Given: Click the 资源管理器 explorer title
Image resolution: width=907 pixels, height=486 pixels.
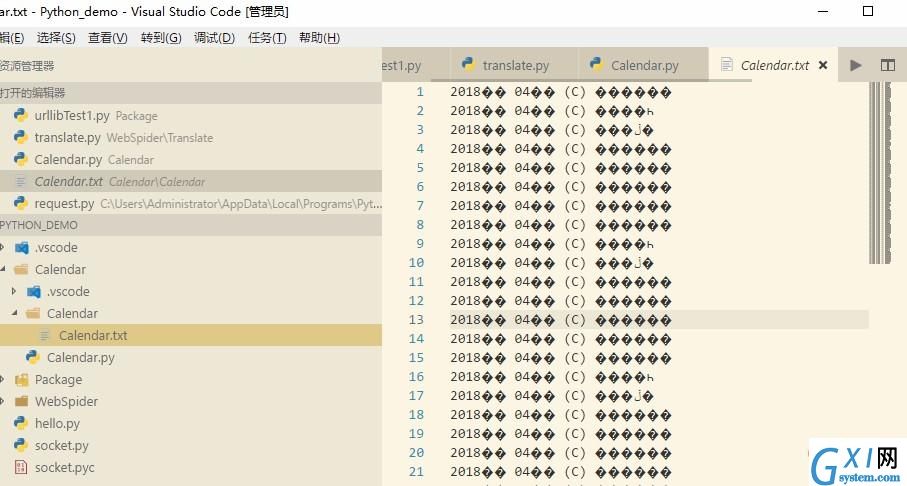Looking at the screenshot, I should pyautogui.click(x=27, y=66).
